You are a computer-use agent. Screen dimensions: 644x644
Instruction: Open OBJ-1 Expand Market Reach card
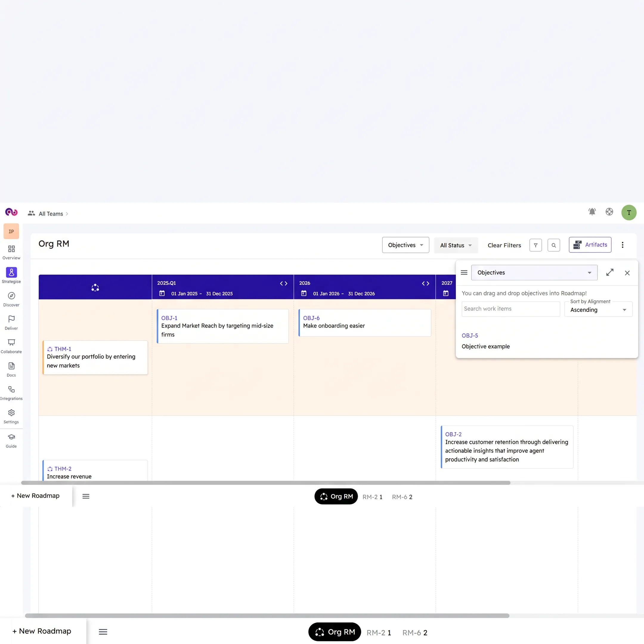[223, 326]
